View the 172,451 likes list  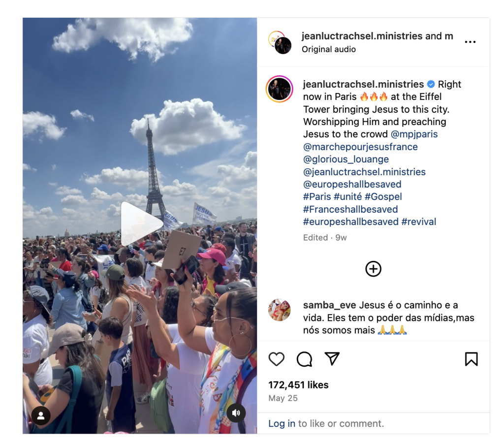coord(298,385)
